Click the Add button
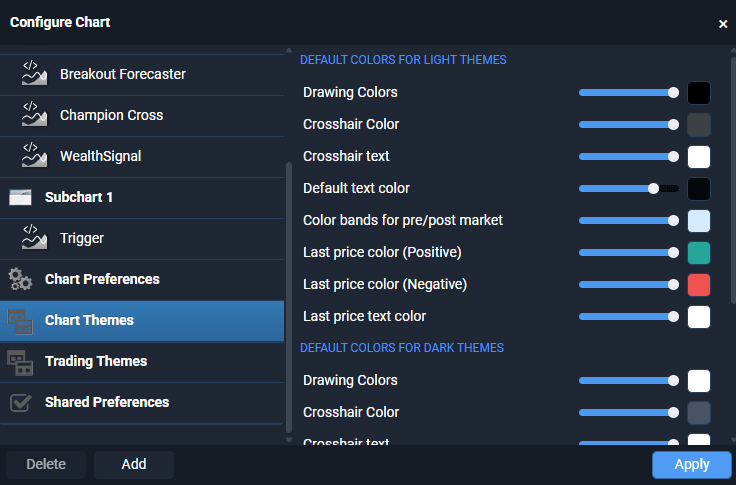This screenshot has height=485, width=736. pyautogui.click(x=134, y=464)
